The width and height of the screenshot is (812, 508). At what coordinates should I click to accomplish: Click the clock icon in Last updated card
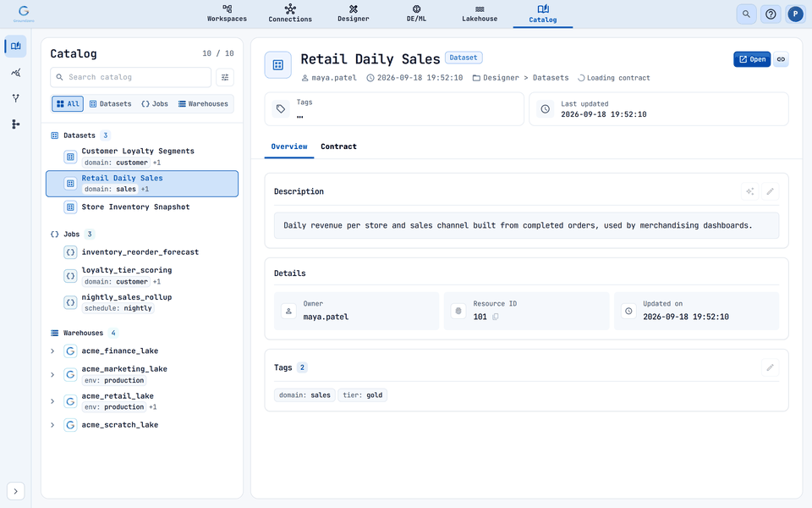(x=546, y=109)
